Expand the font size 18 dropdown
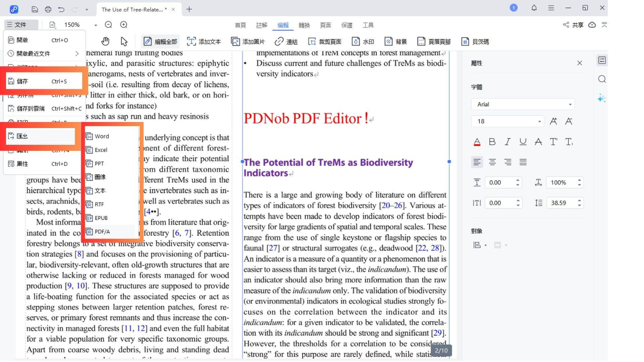This screenshot has height=362, width=644. (x=539, y=121)
